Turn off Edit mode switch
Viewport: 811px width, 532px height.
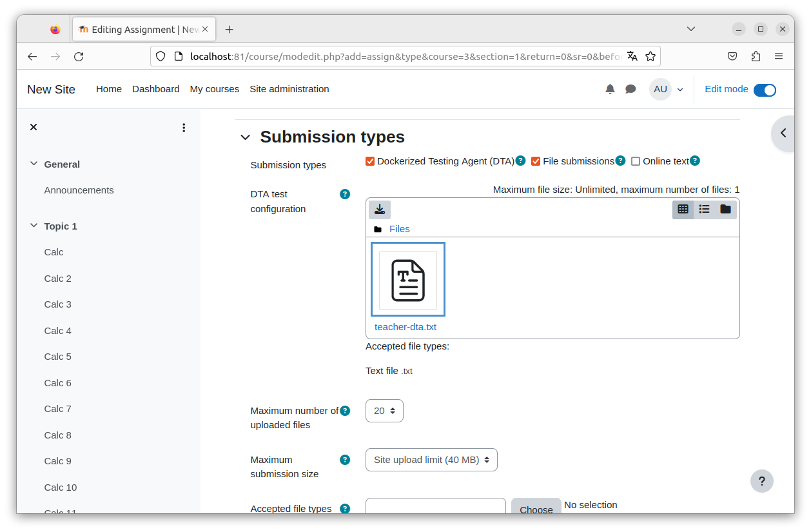point(765,90)
